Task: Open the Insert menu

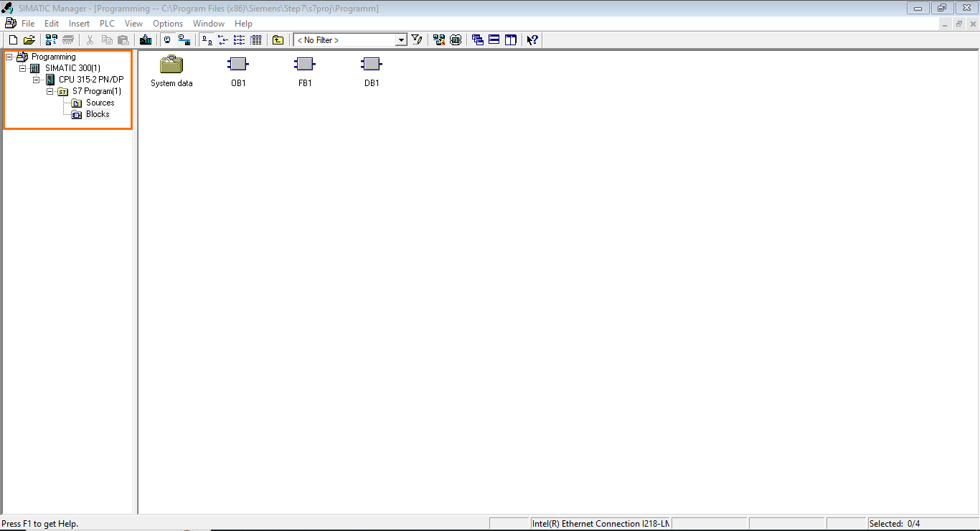Action: [x=80, y=24]
